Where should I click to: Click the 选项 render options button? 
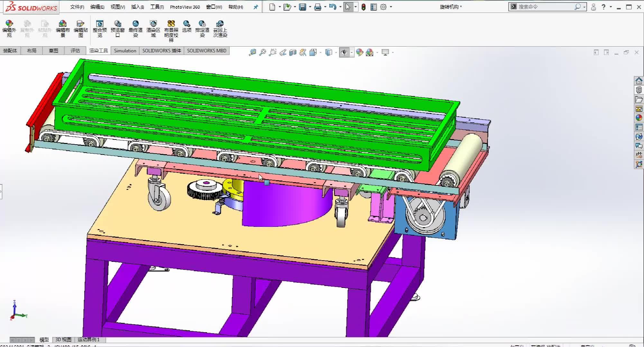187,26
